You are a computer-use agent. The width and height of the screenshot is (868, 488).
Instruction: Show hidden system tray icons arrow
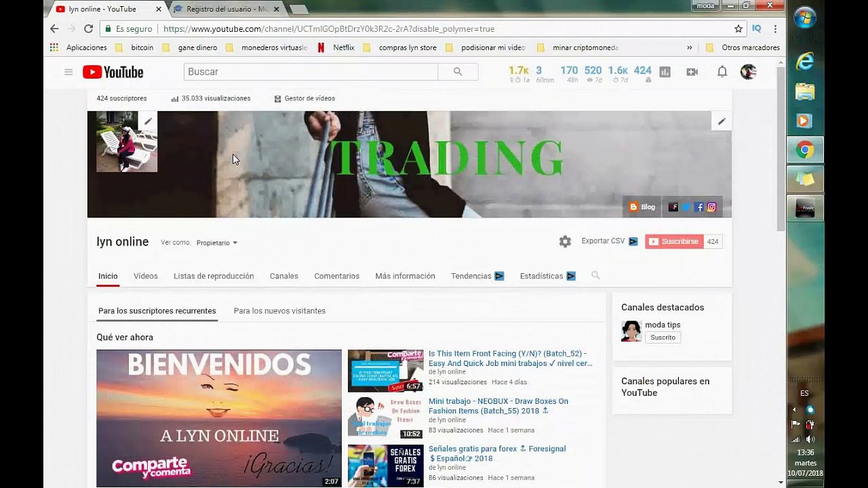794,409
